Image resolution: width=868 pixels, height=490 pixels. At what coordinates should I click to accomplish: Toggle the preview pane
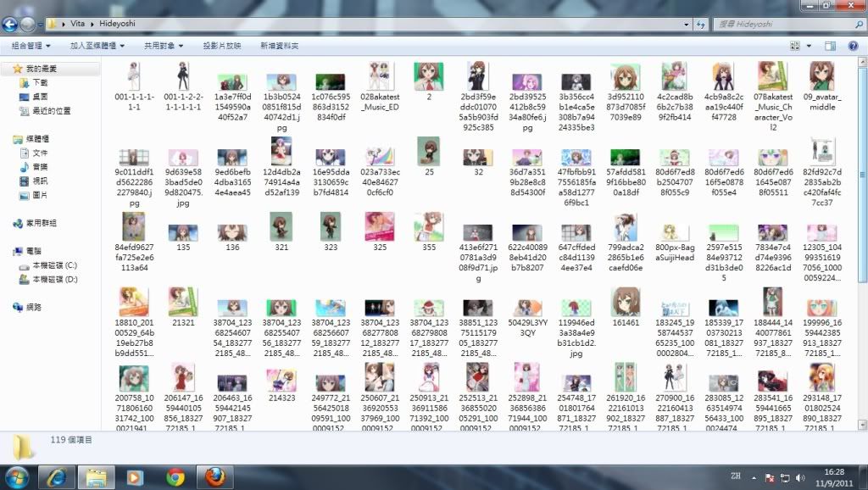click(830, 46)
